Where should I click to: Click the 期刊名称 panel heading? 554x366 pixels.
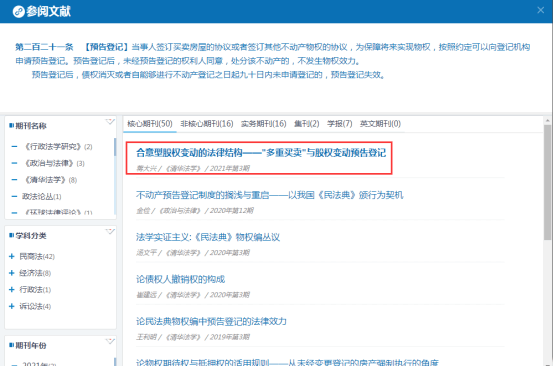pyautogui.click(x=30, y=126)
